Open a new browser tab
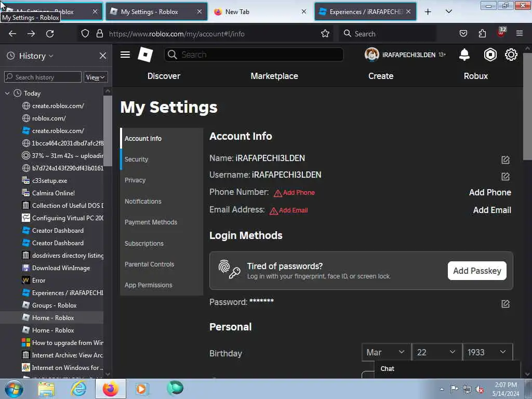This screenshot has width=532, height=399. 428,12
